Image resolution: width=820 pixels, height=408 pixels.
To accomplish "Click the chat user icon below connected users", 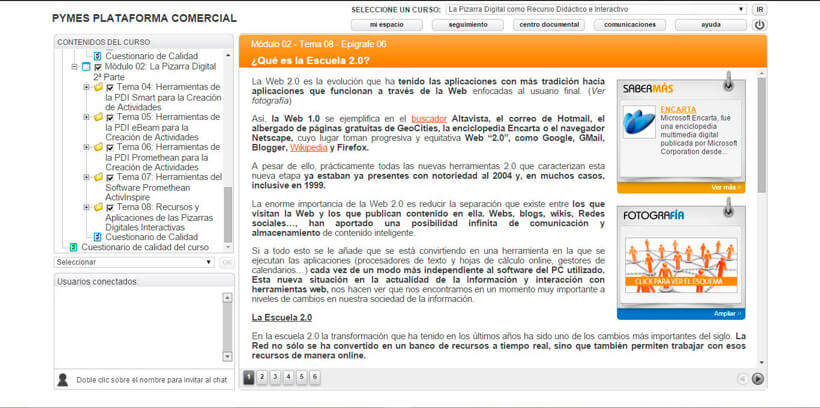I will coord(63,380).
